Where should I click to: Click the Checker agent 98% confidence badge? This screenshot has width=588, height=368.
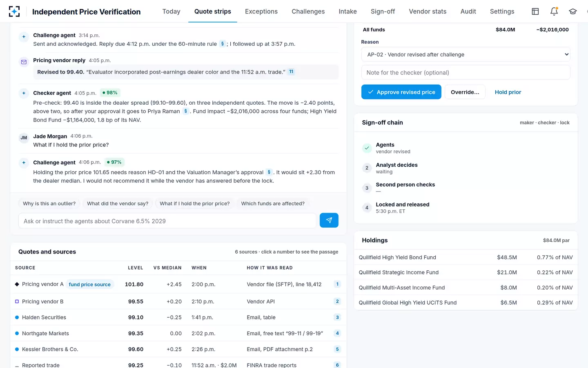pos(110,93)
